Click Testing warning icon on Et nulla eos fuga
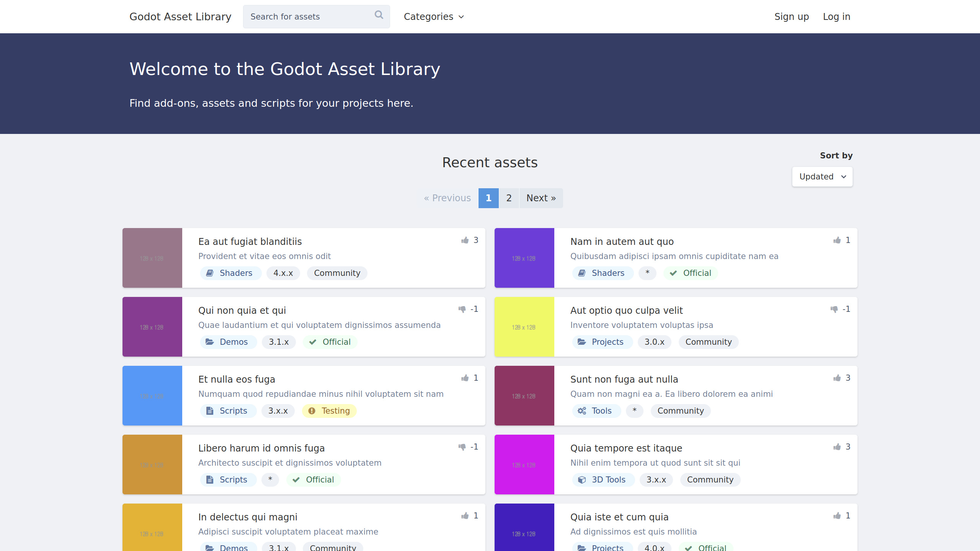Screen dimensions: 980x551 point(312,411)
